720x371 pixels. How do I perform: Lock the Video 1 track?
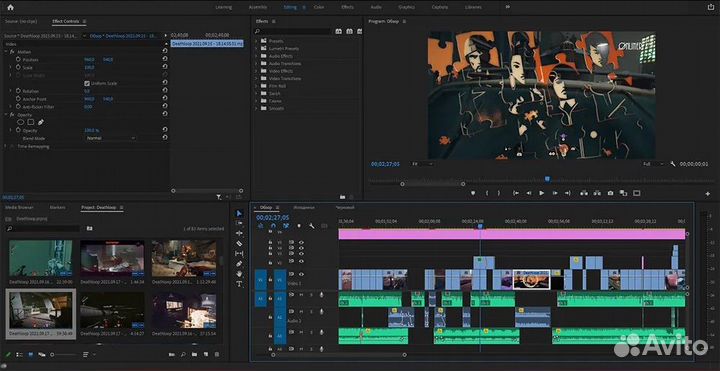click(x=270, y=280)
